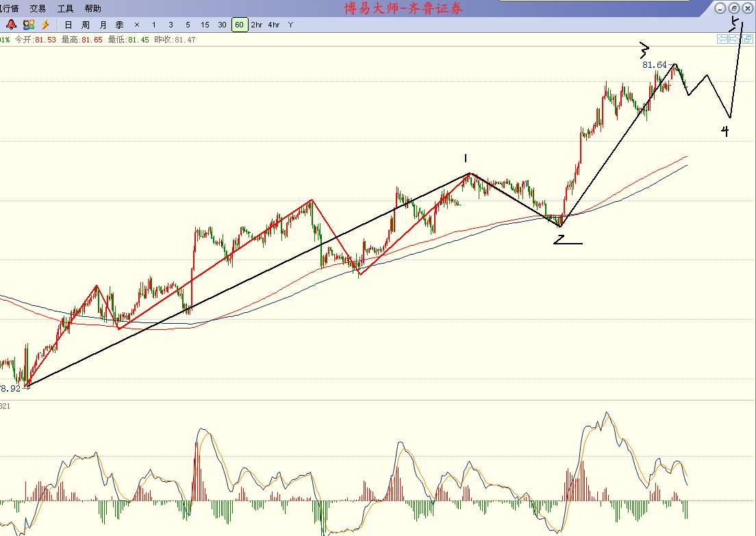Open the 交易 menu
This screenshot has height=536, width=756.
point(38,8)
